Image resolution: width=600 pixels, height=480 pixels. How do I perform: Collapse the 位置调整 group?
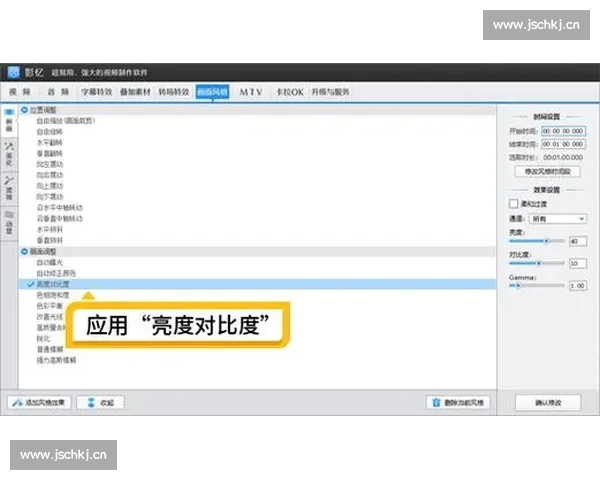[x=24, y=110]
